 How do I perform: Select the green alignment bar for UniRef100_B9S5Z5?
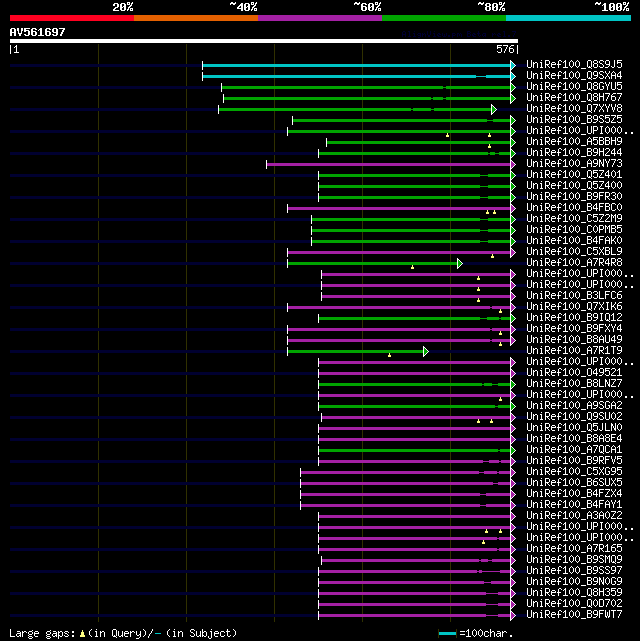click(x=402, y=121)
